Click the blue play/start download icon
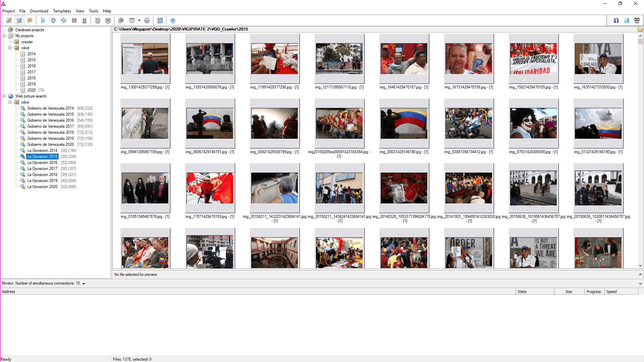 [x=43, y=20]
